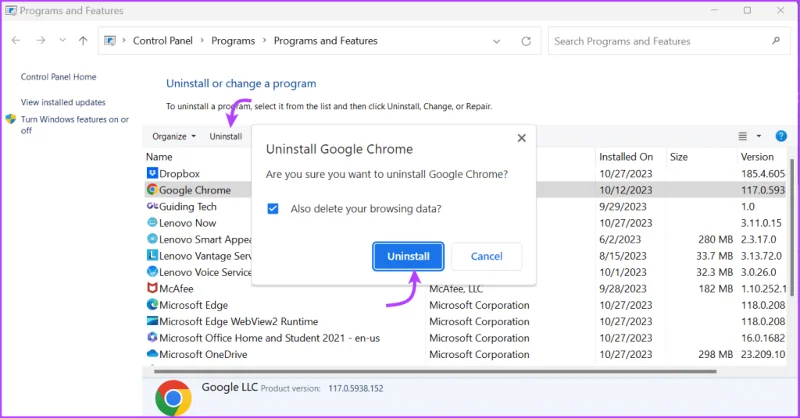Select the Microsoft OneDrive row name
Image resolution: width=800 pixels, height=418 pixels.
point(203,354)
